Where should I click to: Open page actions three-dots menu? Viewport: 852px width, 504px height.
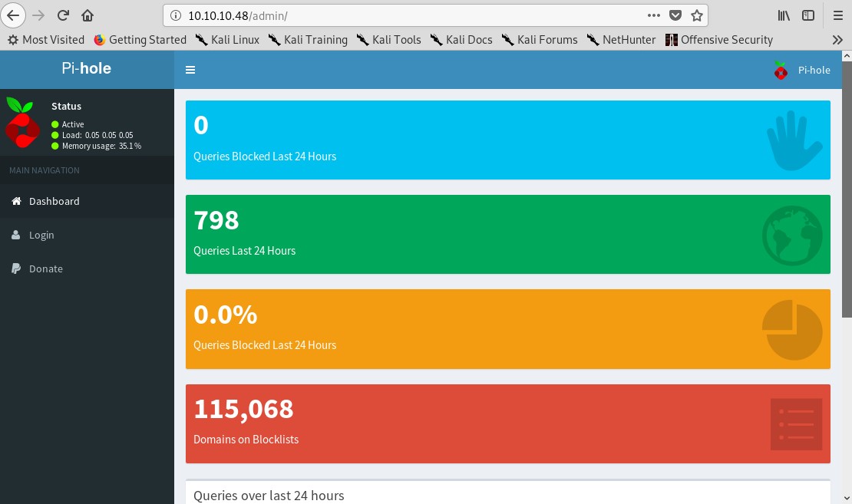(654, 15)
